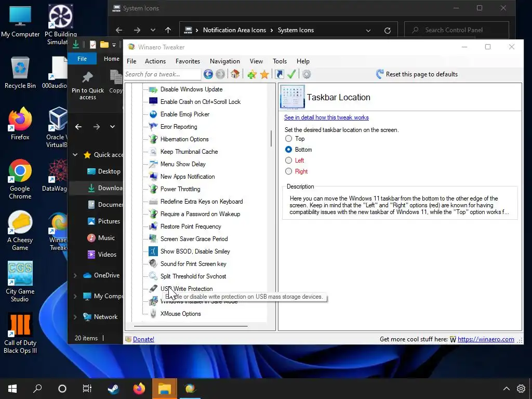Screen dimensions: 532x399
Task: Open Steam from the taskbar
Action: (113, 389)
